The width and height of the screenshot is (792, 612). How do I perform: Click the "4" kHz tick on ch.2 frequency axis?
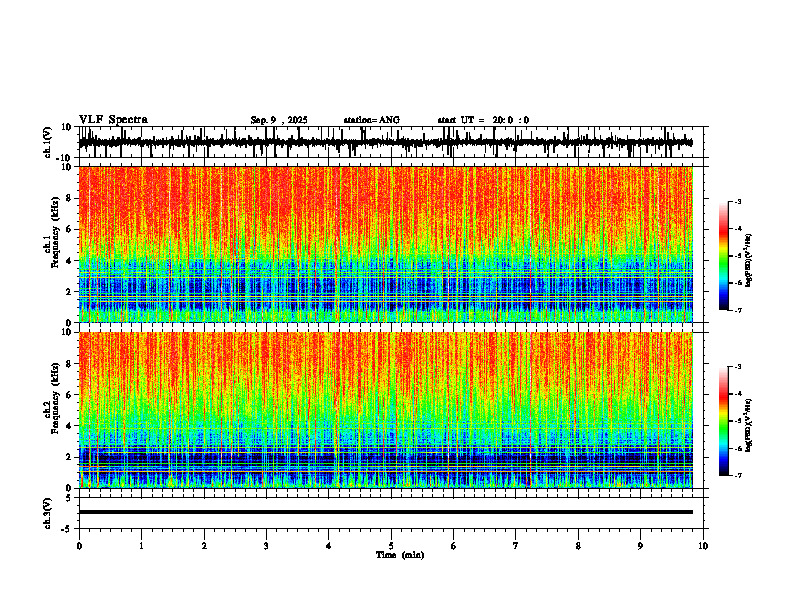(69, 427)
